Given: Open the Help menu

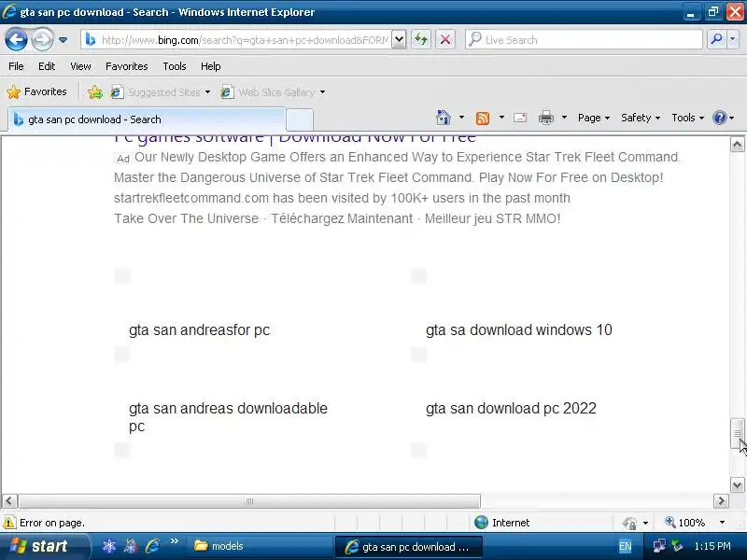Looking at the screenshot, I should 211,66.
